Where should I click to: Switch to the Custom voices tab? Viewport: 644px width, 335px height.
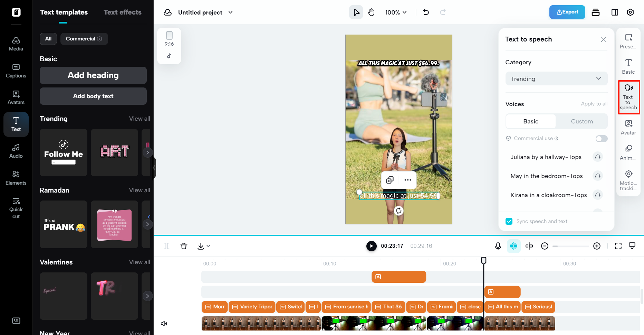[582, 121]
